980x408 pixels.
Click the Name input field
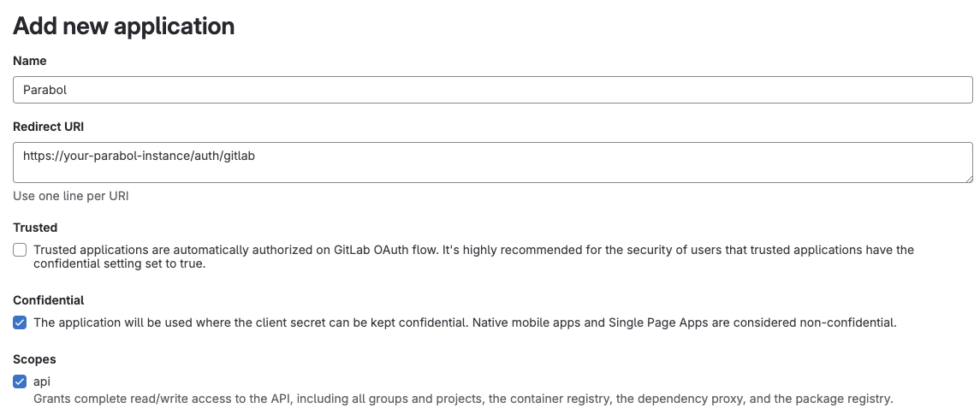click(492, 90)
